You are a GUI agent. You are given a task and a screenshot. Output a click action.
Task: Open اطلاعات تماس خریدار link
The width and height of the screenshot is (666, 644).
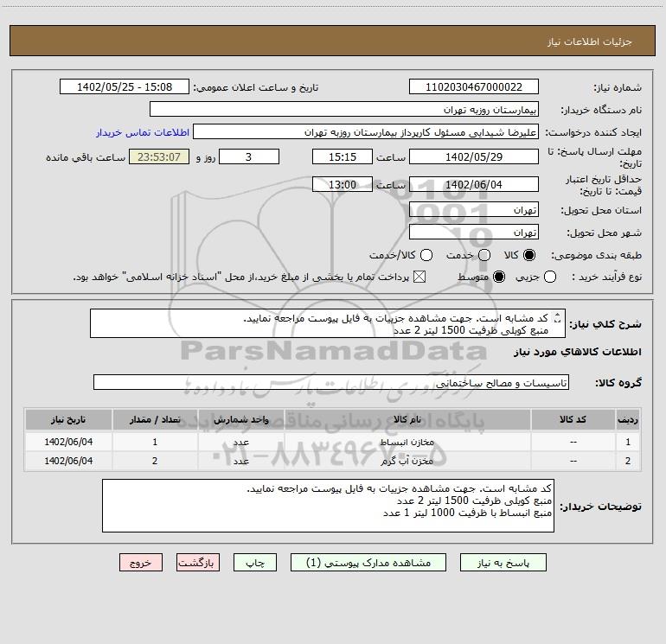(x=143, y=132)
